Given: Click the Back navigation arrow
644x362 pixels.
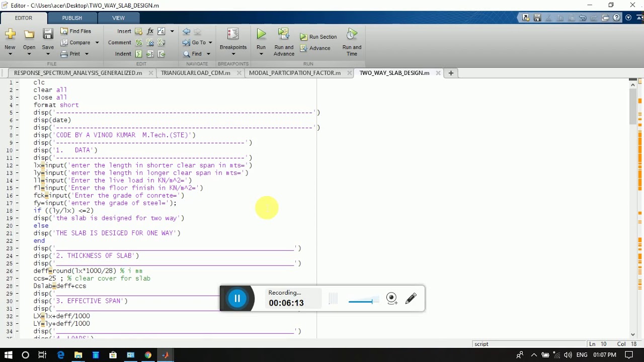Looking at the screenshot, I should 187,31.
